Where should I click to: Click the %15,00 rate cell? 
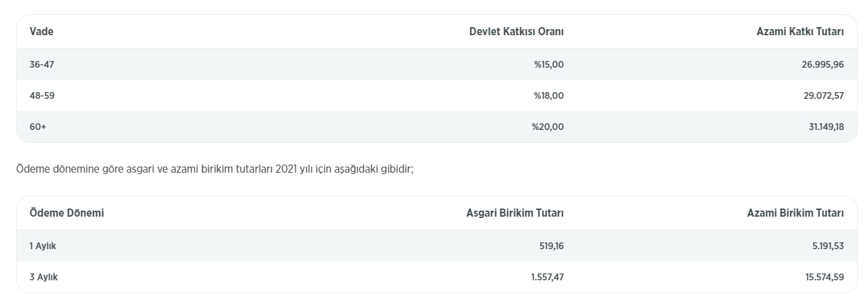(548, 64)
